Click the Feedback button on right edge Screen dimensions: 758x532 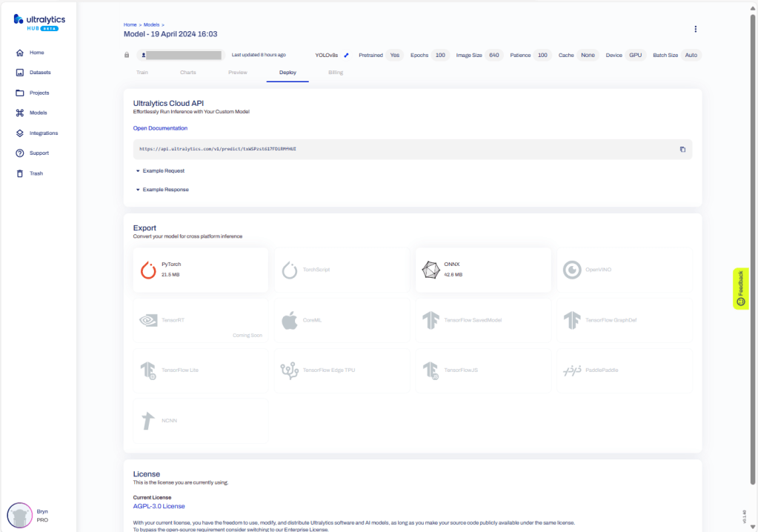pyautogui.click(x=740, y=288)
